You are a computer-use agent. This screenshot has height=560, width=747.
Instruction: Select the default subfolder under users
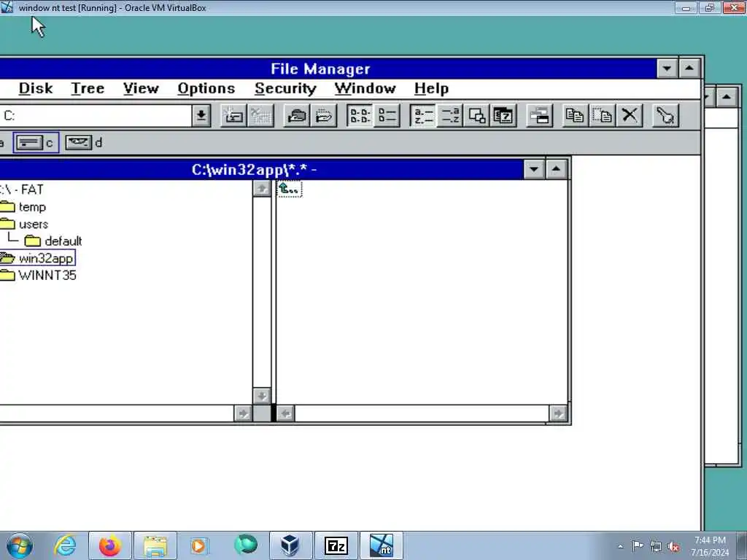tap(53, 241)
